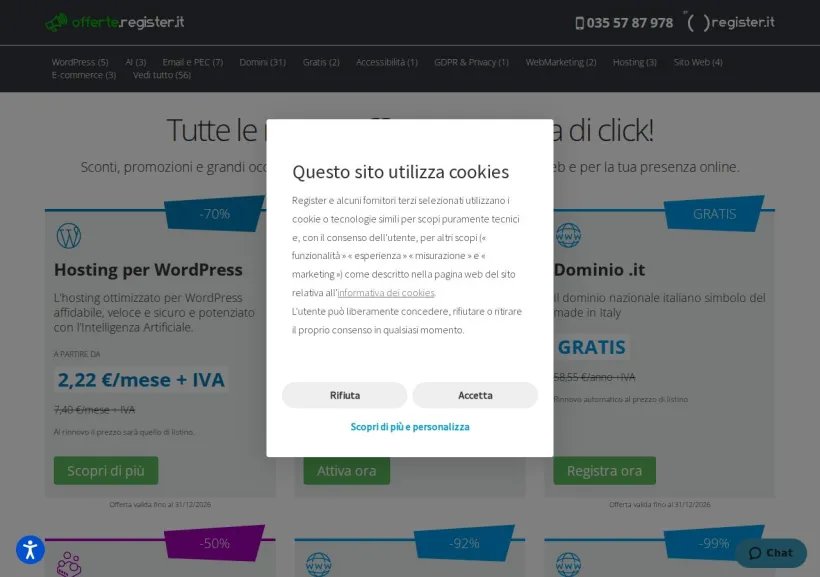The height and width of the screenshot is (577, 820).
Task: Open the Sito Web (4) category
Action: 698,62
